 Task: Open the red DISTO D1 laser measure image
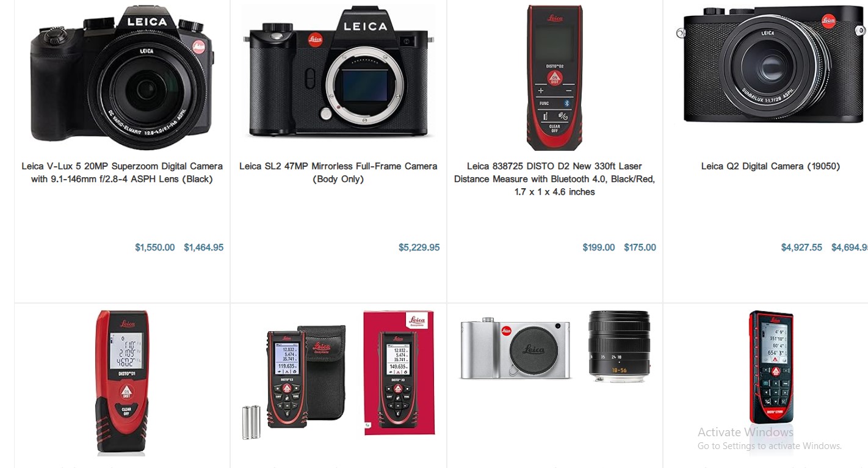click(x=122, y=383)
